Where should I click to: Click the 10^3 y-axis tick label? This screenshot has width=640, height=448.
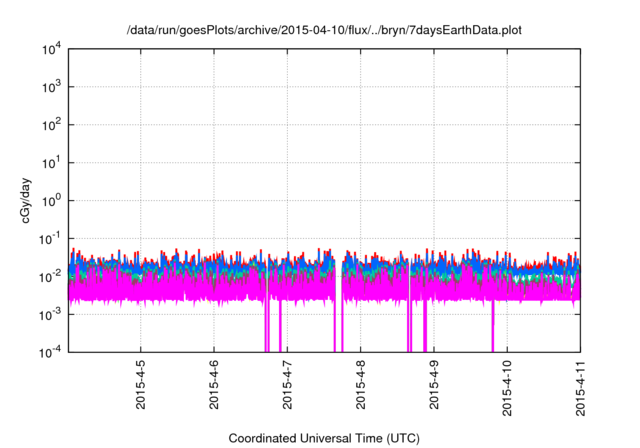click(51, 87)
